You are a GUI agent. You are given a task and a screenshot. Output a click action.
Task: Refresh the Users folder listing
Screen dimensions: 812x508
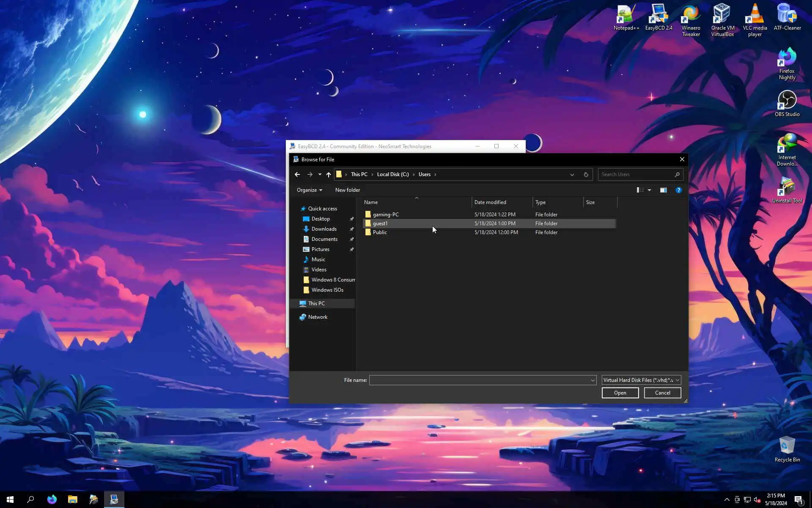pos(586,174)
